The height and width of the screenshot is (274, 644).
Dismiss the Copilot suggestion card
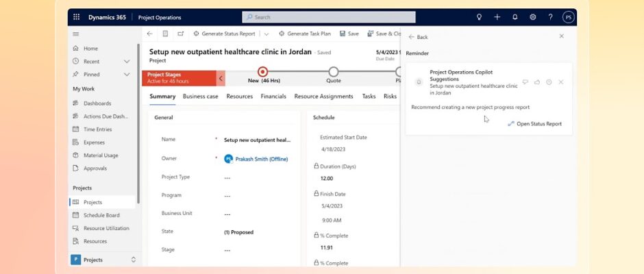561,82
